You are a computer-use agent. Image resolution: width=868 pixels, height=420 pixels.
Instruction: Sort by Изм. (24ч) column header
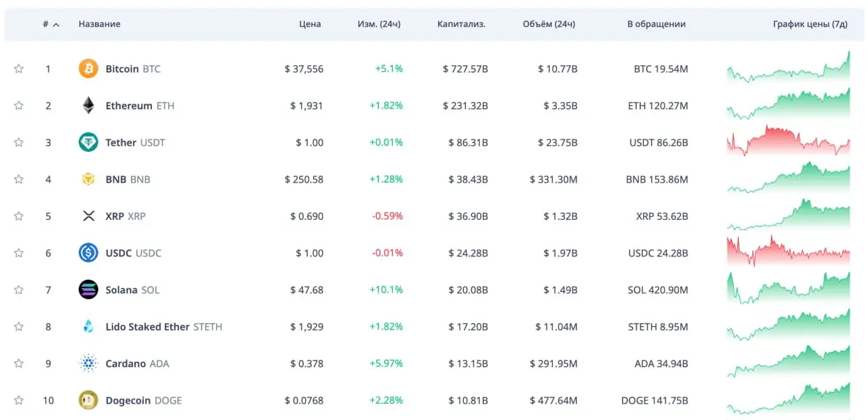[379, 24]
